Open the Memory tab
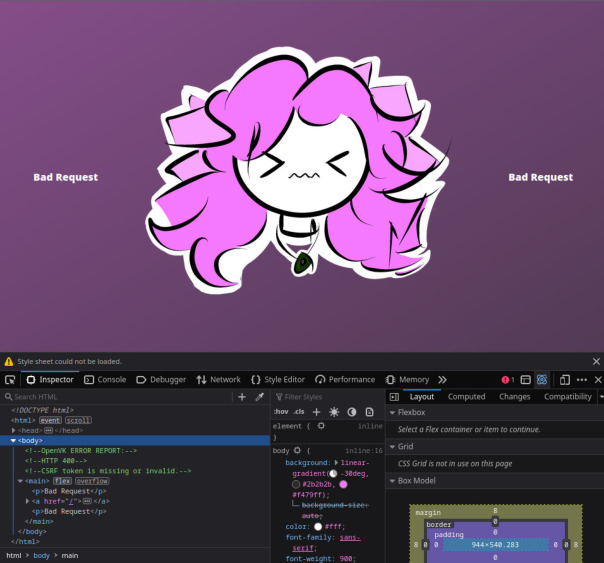This screenshot has height=563, width=604. 407,380
